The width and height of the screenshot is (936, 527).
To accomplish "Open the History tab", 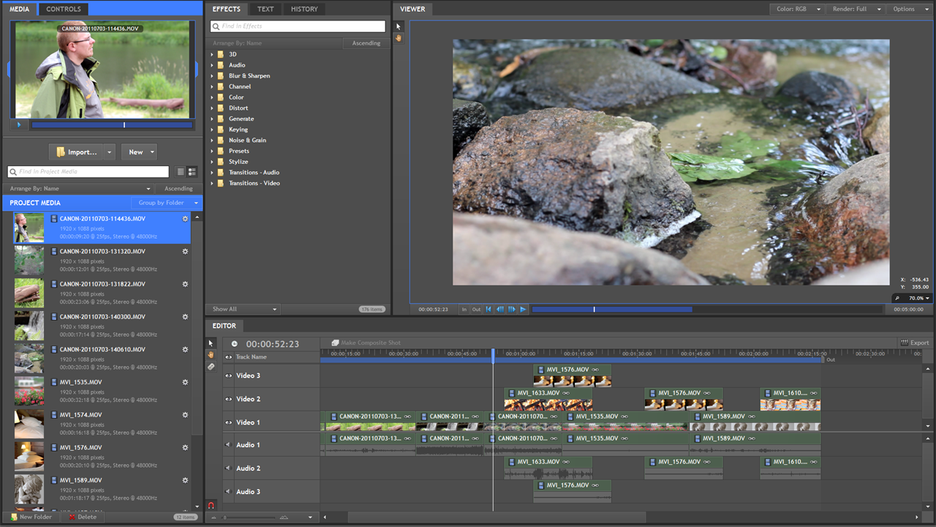I will [x=304, y=9].
